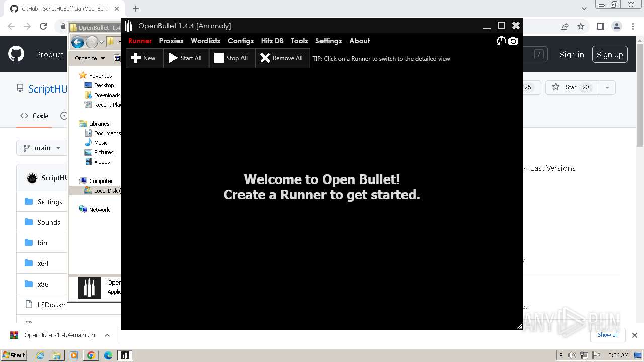Open the main branch dropdown

click(x=42, y=148)
